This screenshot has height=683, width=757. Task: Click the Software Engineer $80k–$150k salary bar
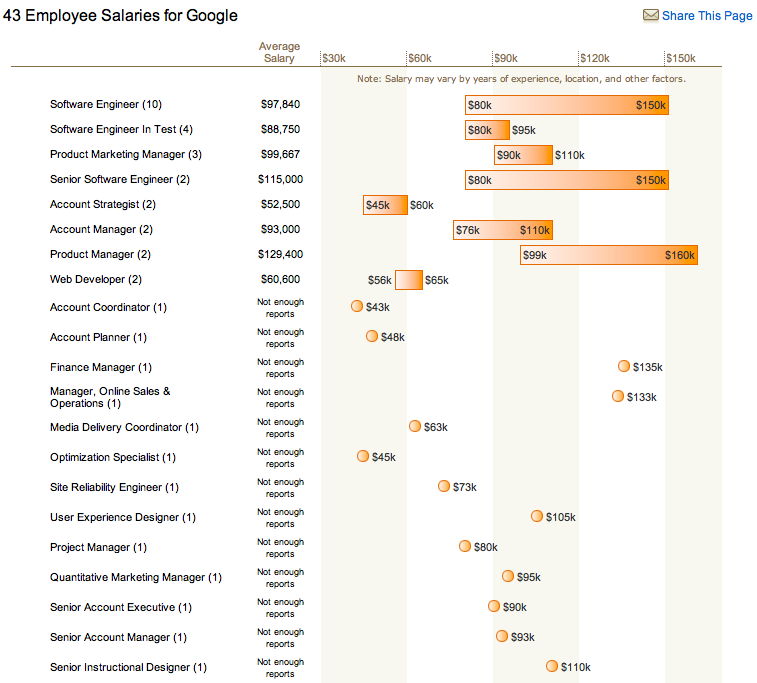(566, 105)
